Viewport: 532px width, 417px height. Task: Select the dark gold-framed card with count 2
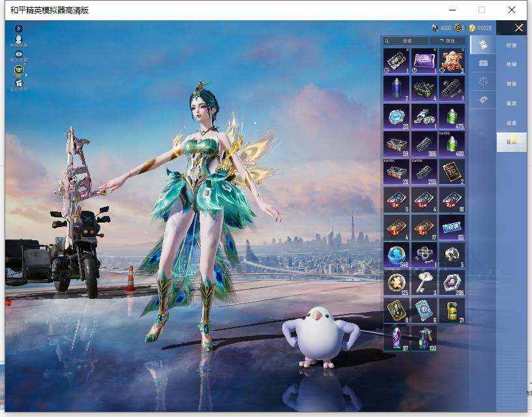(x=452, y=172)
